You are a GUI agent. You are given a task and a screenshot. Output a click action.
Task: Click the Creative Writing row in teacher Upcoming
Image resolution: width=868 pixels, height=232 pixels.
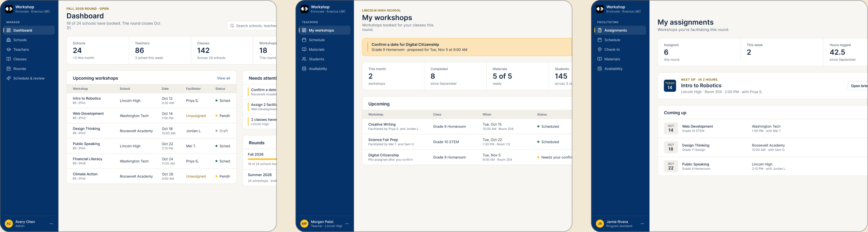467,126
